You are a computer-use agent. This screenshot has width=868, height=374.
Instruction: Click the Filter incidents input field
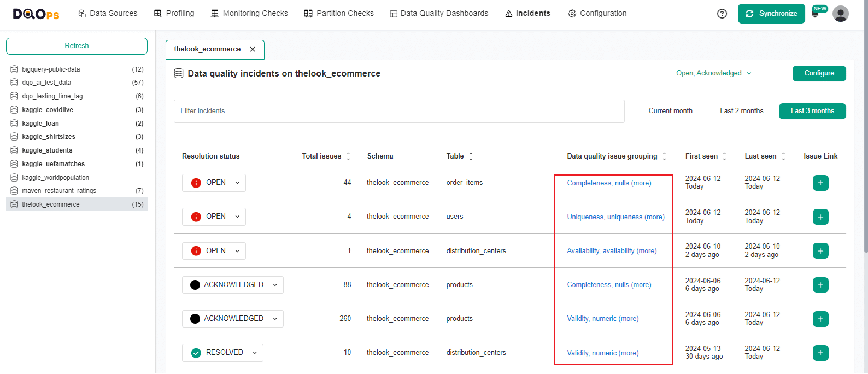pos(399,111)
